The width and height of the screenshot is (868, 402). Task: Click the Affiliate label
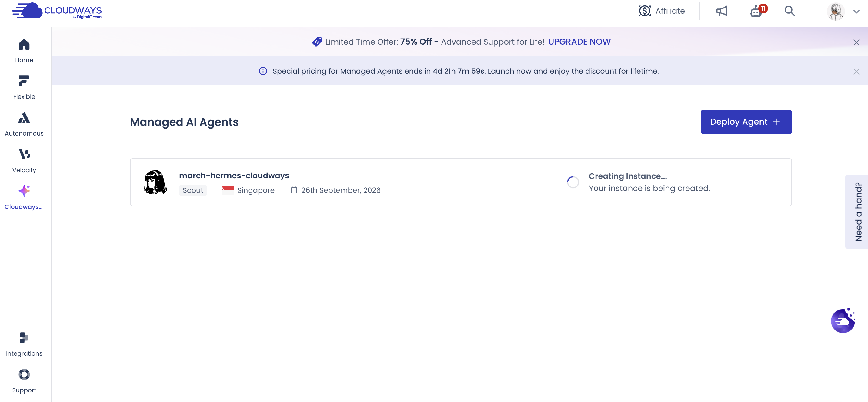(670, 11)
